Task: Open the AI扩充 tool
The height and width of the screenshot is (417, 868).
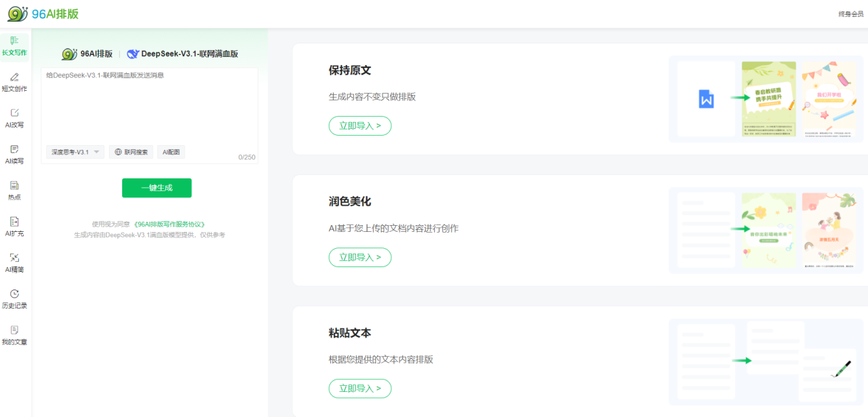Action: [14, 226]
